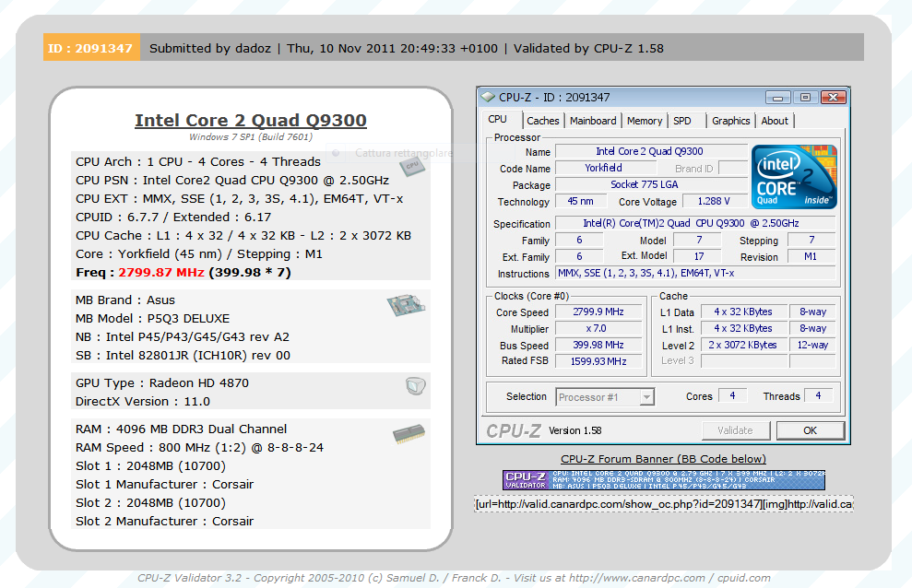Click the red frequency text 2799.87 MHz

(x=161, y=273)
